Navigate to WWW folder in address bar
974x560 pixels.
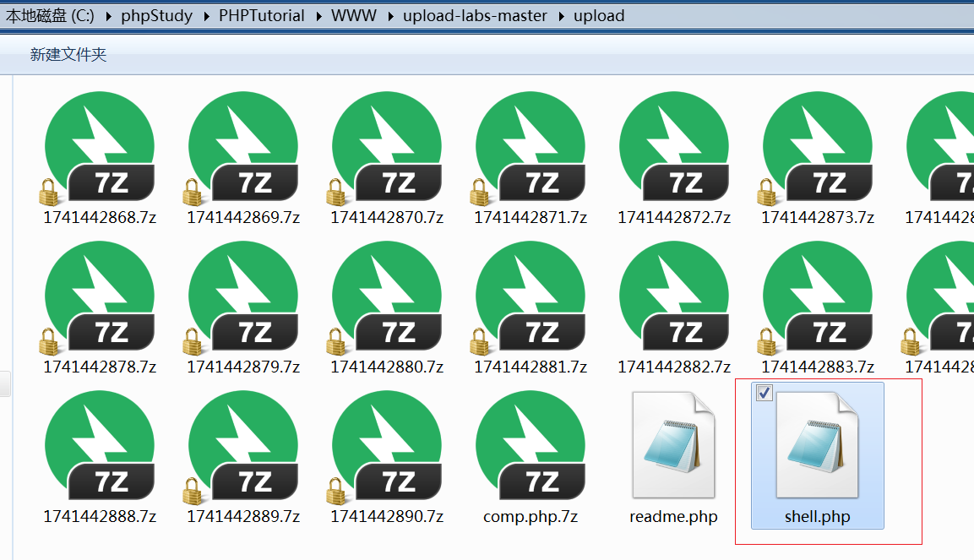coord(353,15)
